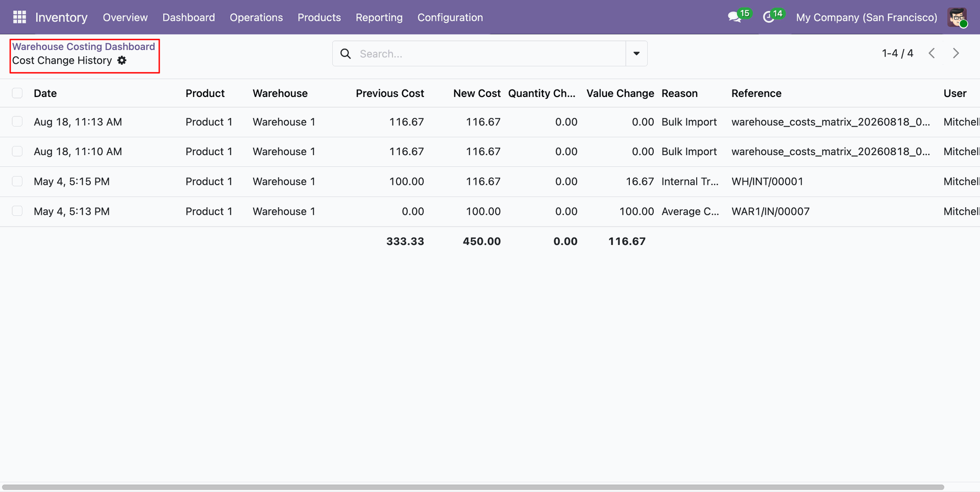Click the horizontal scrollbar at the bottom
This screenshot has height=492, width=980.
473,487
